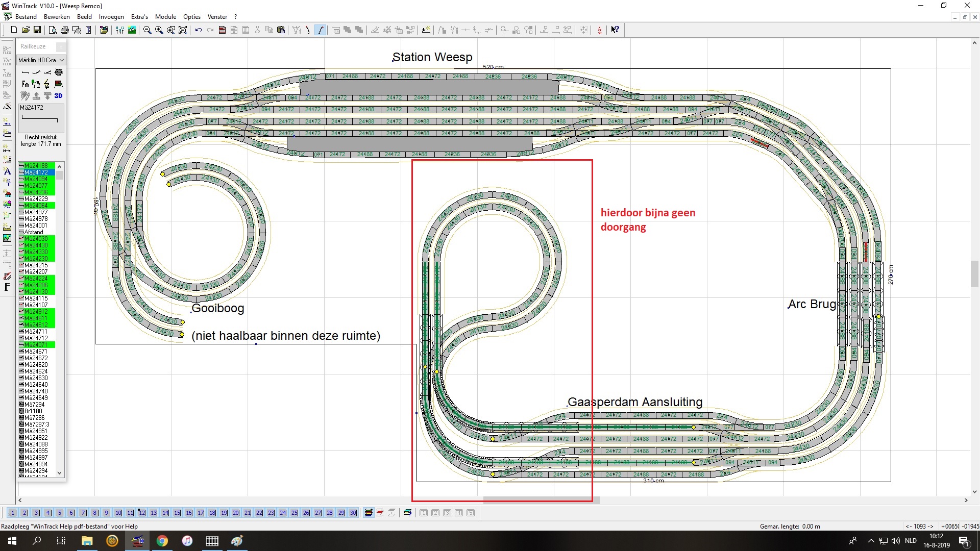Paste from clipboard icon
The image size is (980, 551).
point(281,30)
